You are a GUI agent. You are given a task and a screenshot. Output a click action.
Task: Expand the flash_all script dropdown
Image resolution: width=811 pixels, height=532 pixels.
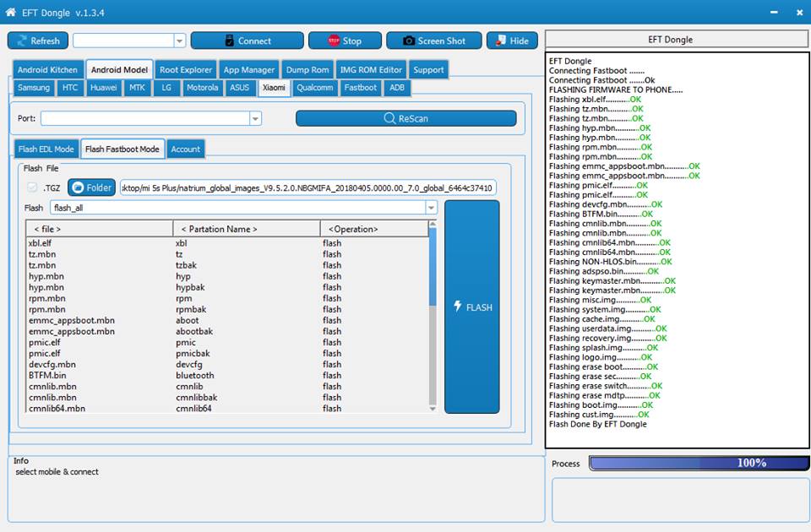click(431, 208)
